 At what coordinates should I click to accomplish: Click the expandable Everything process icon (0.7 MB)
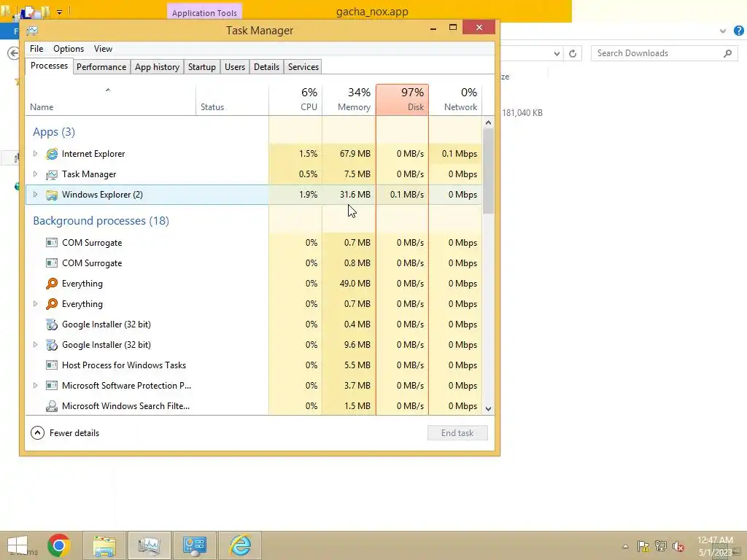(52, 304)
